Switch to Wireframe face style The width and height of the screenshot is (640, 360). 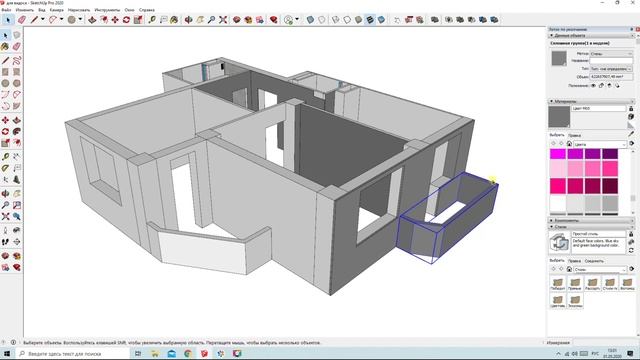tap(336, 20)
